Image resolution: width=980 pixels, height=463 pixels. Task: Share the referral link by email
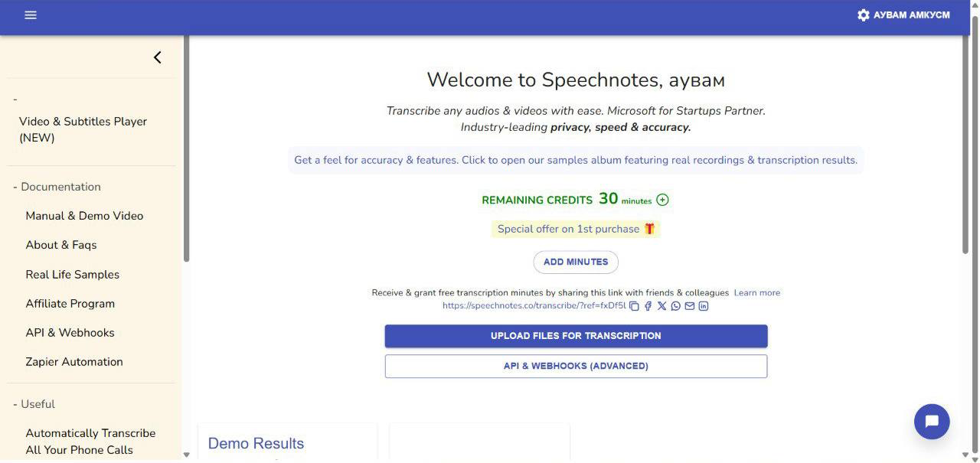689,306
